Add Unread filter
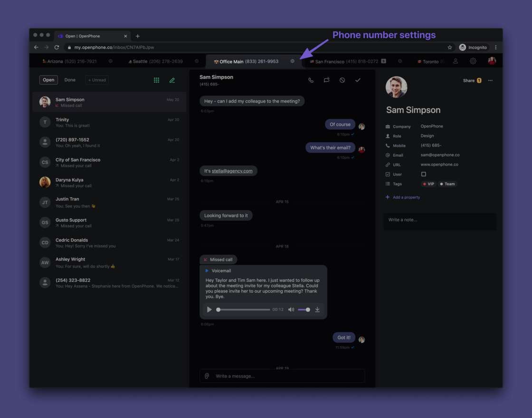 point(97,80)
